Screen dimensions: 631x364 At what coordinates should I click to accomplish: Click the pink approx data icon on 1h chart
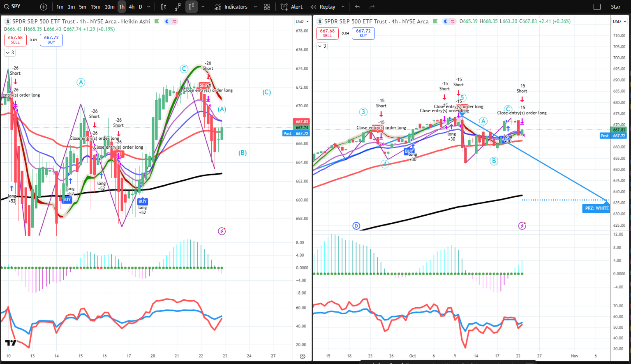pyautogui.click(x=174, y=21)
